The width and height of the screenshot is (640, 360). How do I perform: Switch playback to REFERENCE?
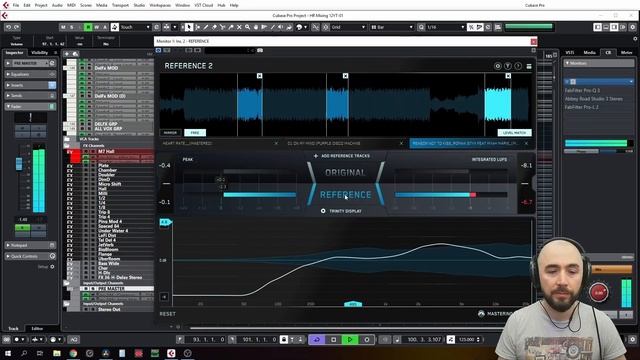coord(345,195)
